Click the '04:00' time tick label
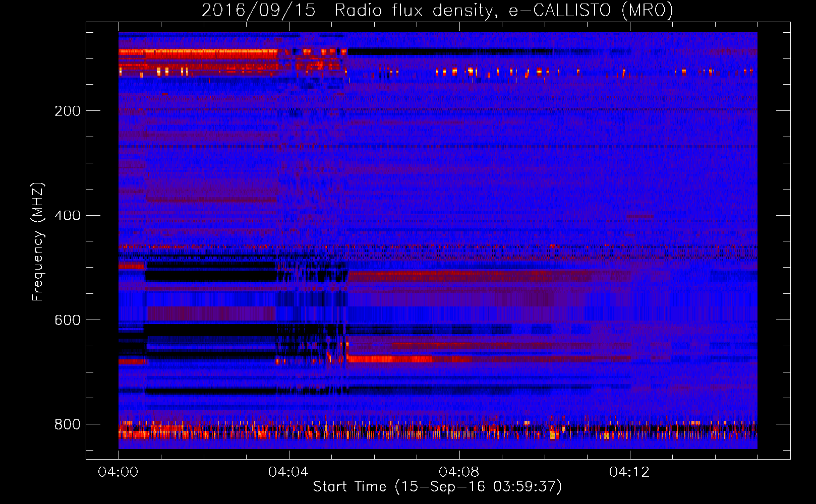816x504 pixels. coord(118,472)
